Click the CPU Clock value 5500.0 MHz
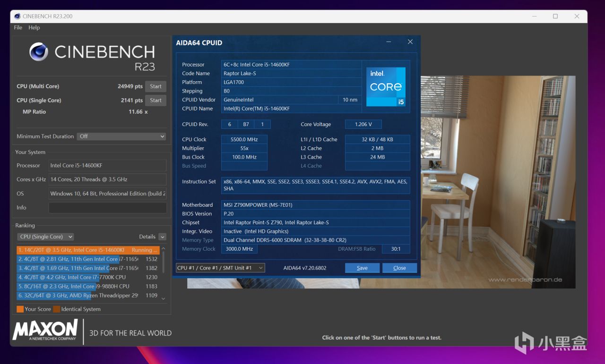Image resolution: width=605 pixels, height=364 pixels. (244, 140)
